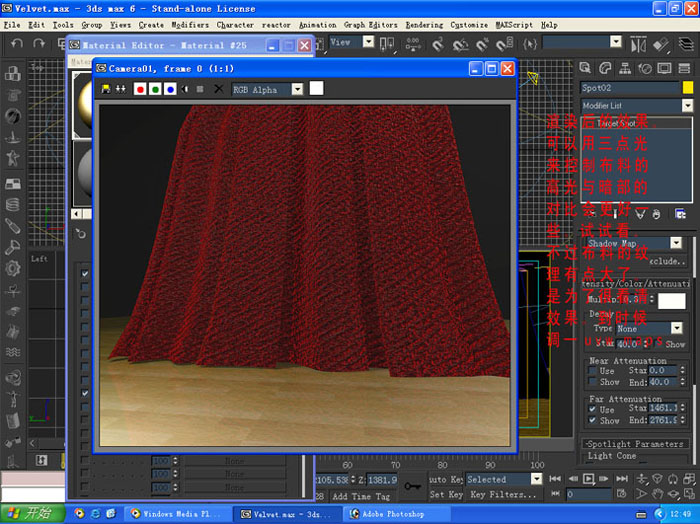Click the Set Key button

(446, 495)
